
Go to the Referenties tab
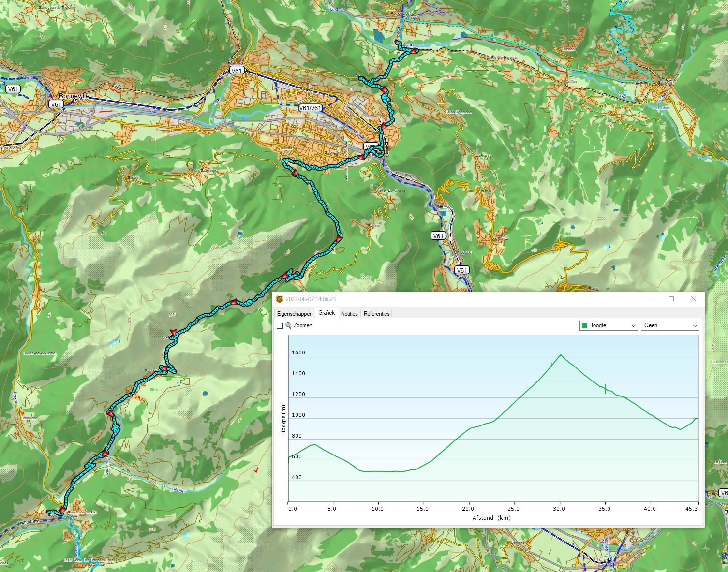[376, 314]
